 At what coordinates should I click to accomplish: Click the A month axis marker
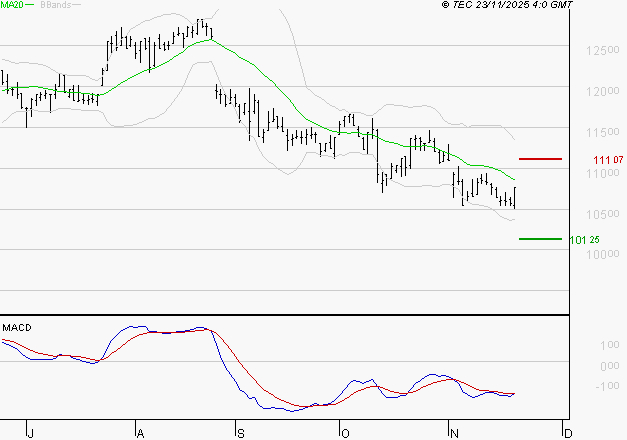coord(140,434)
